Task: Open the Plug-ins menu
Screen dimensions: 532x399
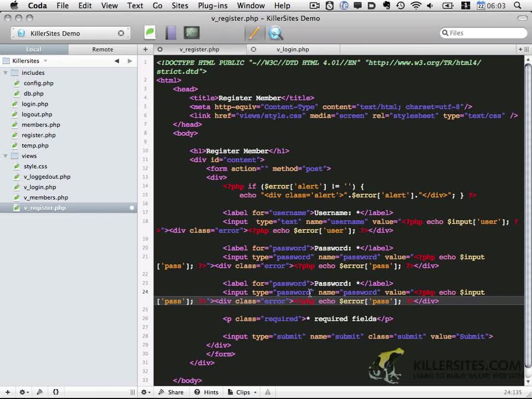Action: click(x=213, y=6)
